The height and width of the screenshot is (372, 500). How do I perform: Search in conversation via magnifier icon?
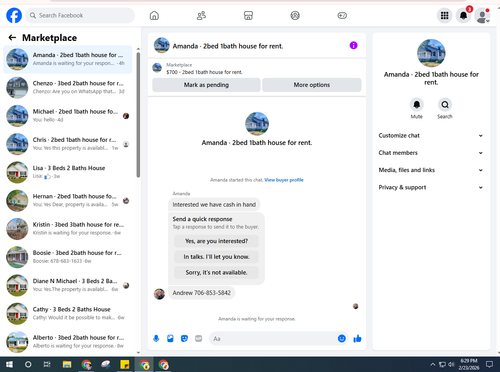point(445,105)
